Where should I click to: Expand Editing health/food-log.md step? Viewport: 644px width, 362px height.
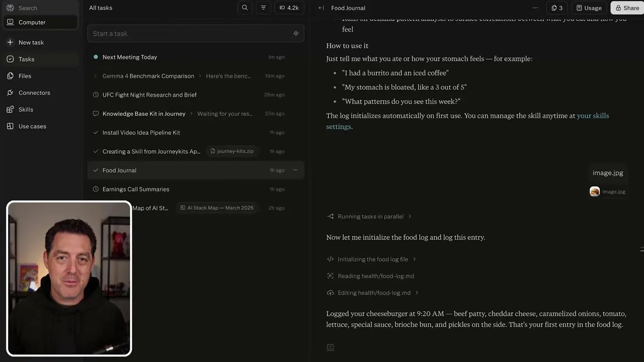(x=373, y=293)
